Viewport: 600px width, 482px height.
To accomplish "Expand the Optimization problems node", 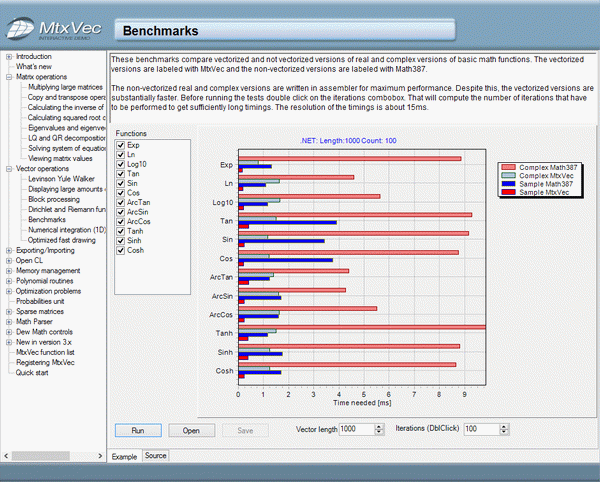I will (x=9, y=291).
